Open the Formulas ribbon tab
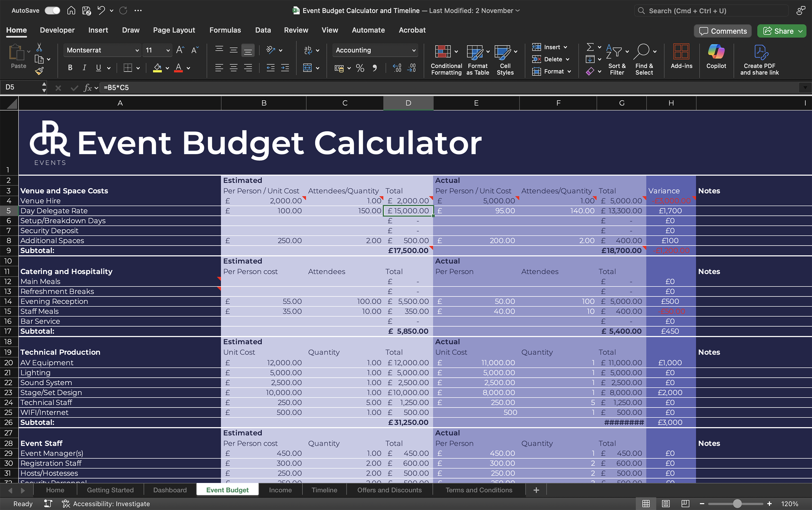This screenshot has width=812, height=510. 225,30
